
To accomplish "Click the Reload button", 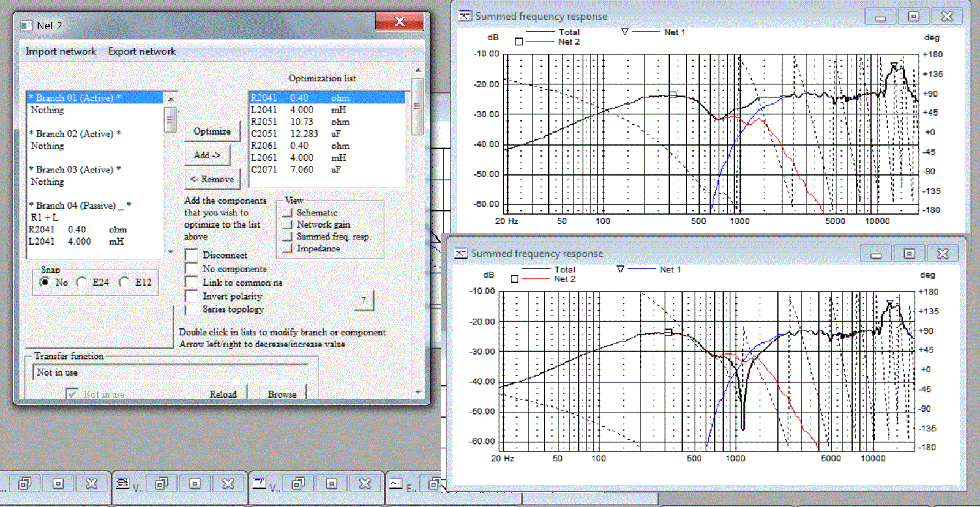I will click(223, 394).
